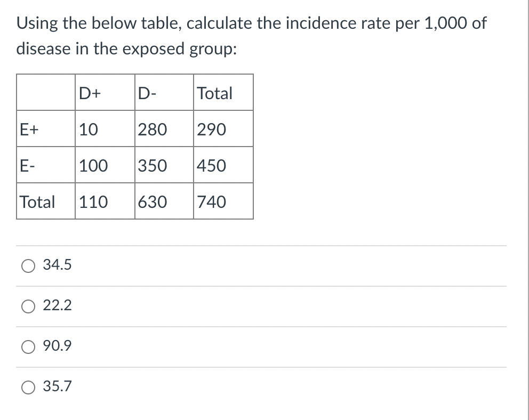Click the table cell containing 740
The image size is (529, 420).
click(x=223, y=201)
